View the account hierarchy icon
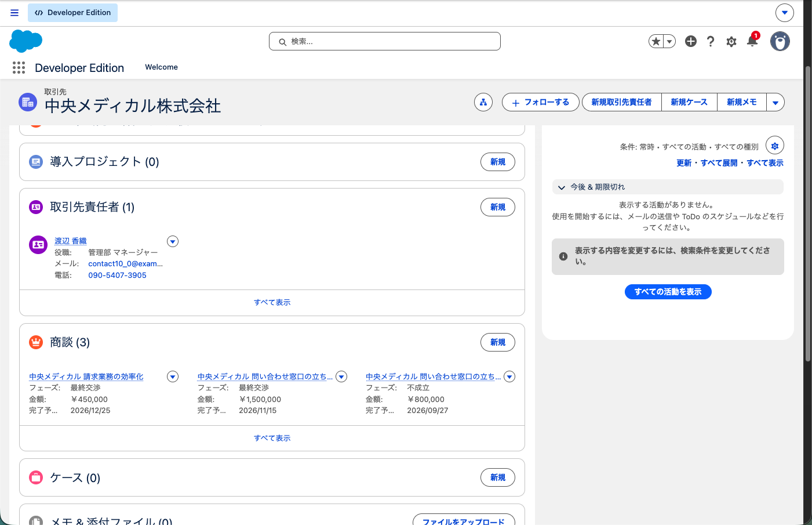Screen dimensions: 812x525 (483, 102)
